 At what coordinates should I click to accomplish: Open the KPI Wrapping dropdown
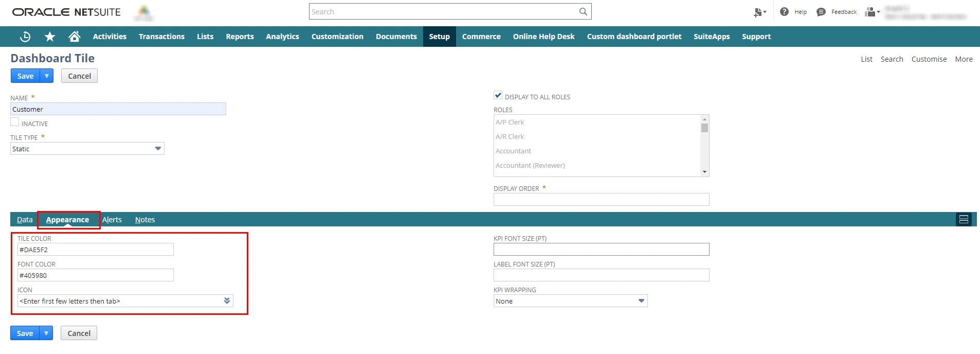click(641, 301)
